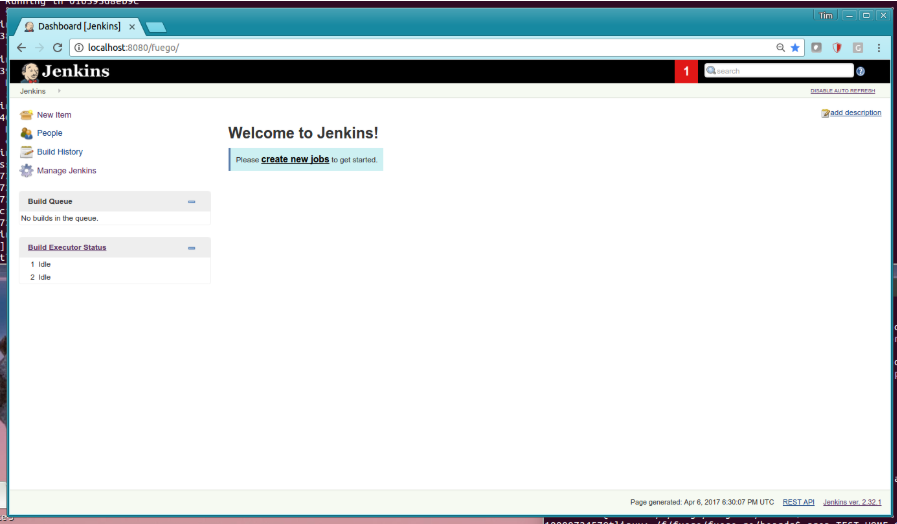Select the Dashboard [Jenkins] browser tab
The width and height of the screenshot is (897, 524).
click(x=78, y=26)
